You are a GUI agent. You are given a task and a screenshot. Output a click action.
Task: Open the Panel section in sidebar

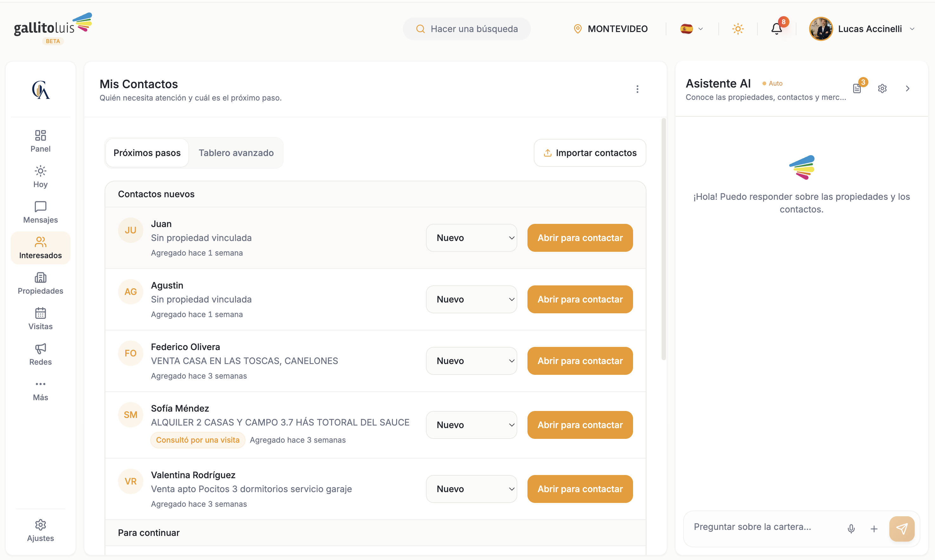coord(40,141)
